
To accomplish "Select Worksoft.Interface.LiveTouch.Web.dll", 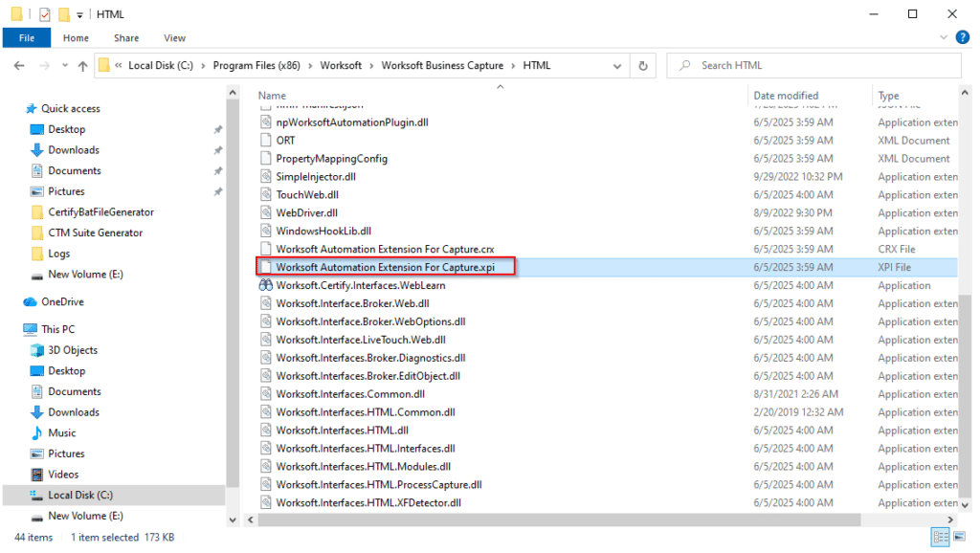I will [x=361, y=340].
